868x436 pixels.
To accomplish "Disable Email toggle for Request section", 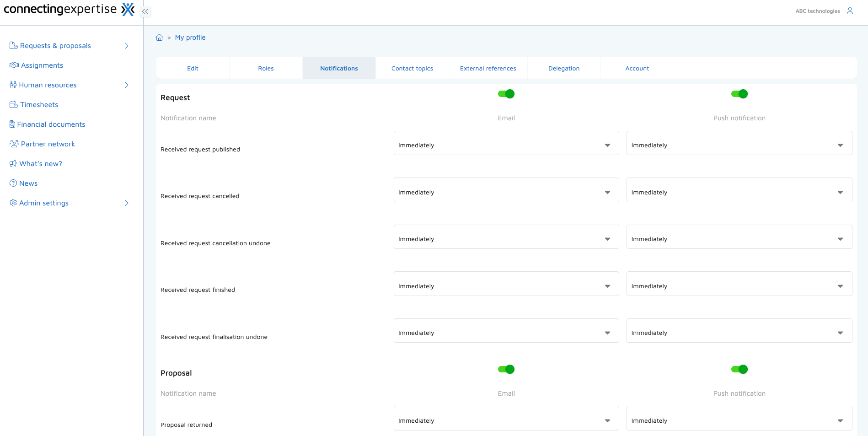I will pos(506,94).
